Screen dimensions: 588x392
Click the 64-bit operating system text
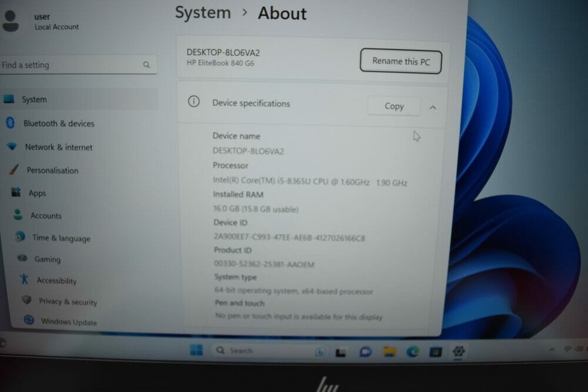click(293, 291)
